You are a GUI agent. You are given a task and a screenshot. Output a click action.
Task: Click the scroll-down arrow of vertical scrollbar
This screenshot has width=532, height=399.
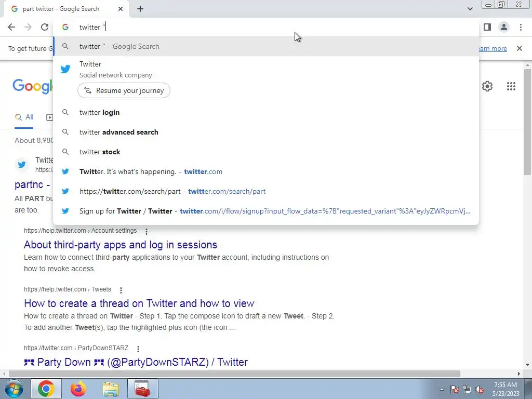(x=527, y=365)
